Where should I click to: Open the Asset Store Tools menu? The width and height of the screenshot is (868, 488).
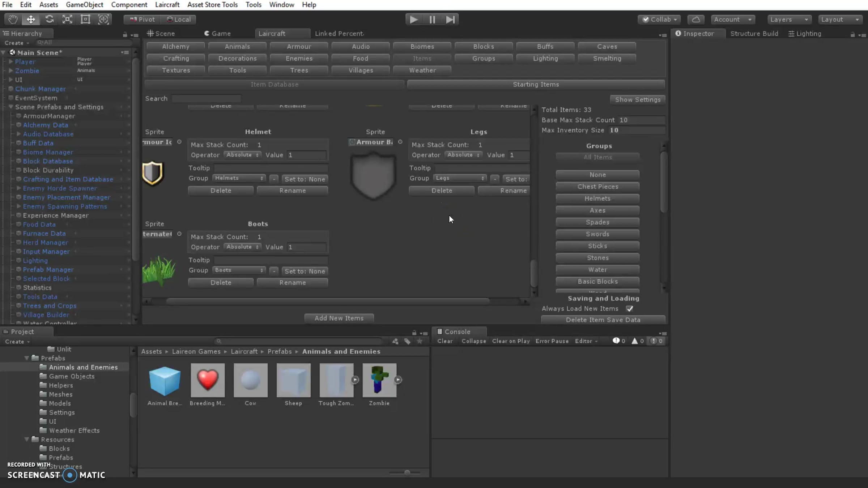tap(212, 5)
